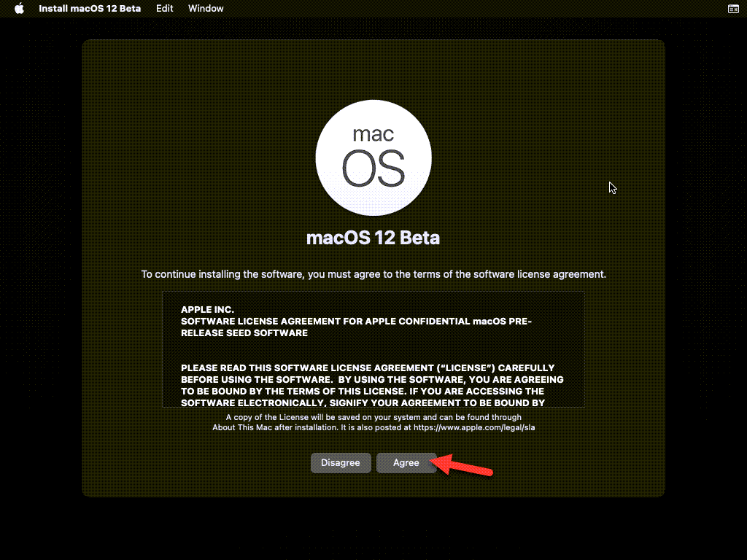Click the SOFTWARE ELECTRONICALLY, SIGNIFY YOUR AGREEMENT line
The width and height of the screenshot is (747, 560).
(x=363, y=402)
